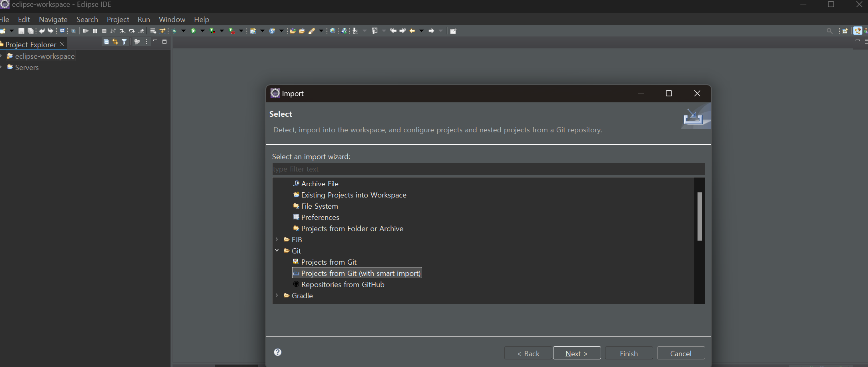
Task: Open the Window menu
Action: pyautogui.click(x=172, y=19)
